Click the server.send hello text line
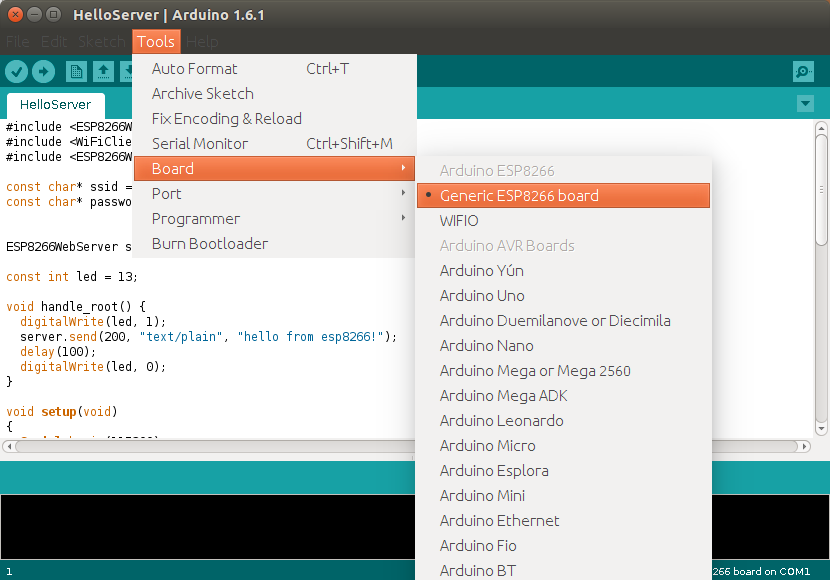The height and width of the screenshot is (580, 830). [x=209, y=337]
